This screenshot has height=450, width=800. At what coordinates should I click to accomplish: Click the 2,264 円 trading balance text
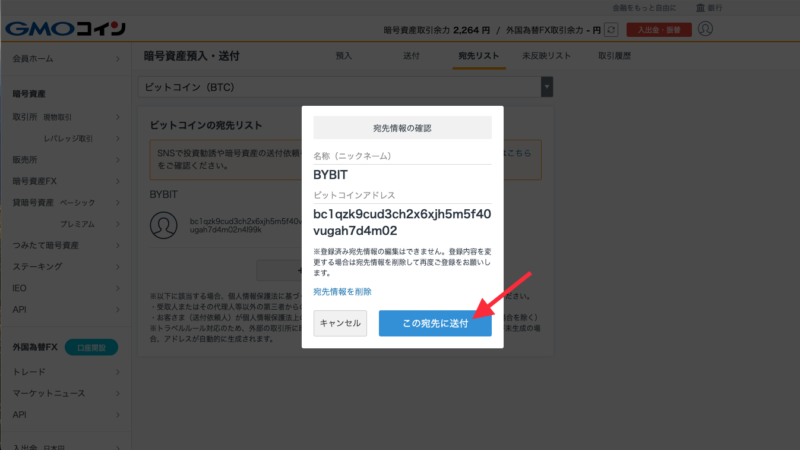(x=471, y=30)
